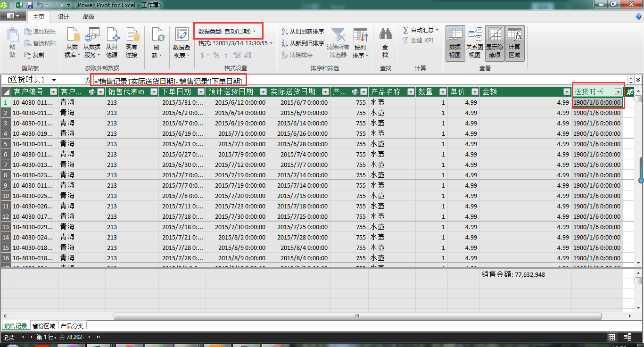The height and width of the screenshot is (347, 644).
Task: Toggle Calculation Area (计算区域)
Action: (514, 43)
